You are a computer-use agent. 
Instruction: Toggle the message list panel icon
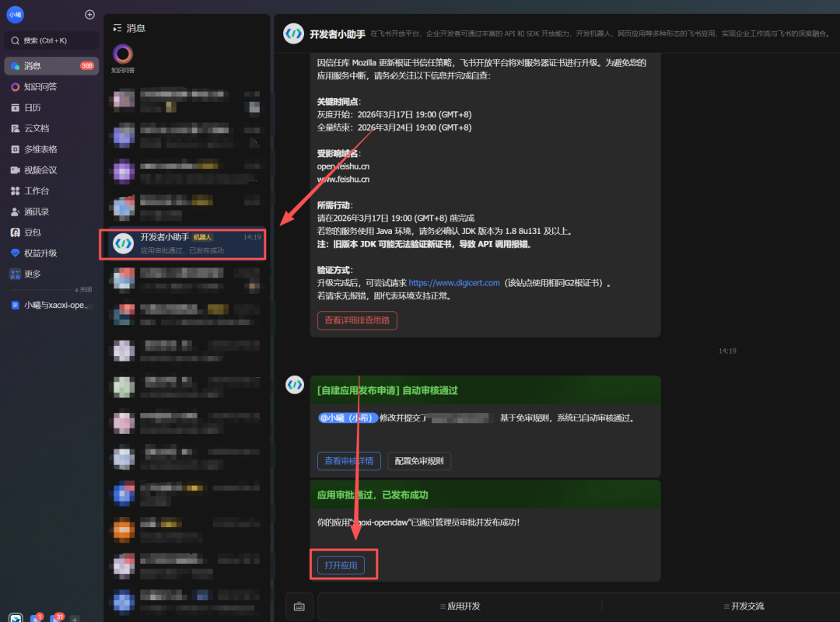[x=117, y=28]
